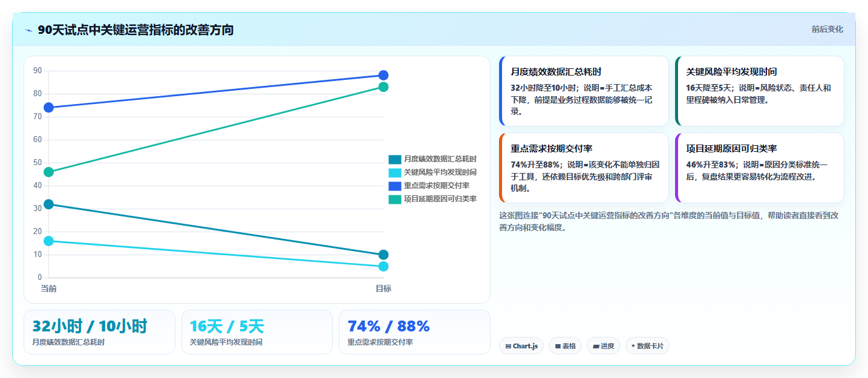
Task: Click legend text 关键风险平均发现时间
Action: click(440, 172)
